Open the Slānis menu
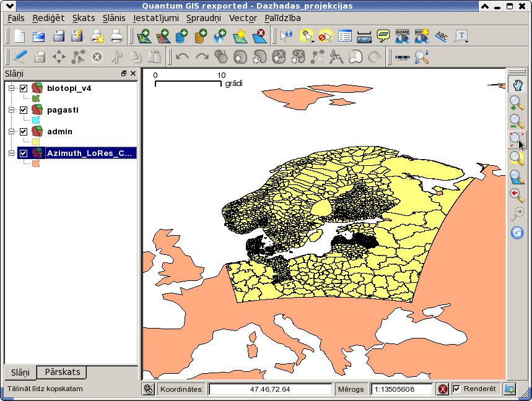Screen dimensions: 532x401 pos(114,18)
